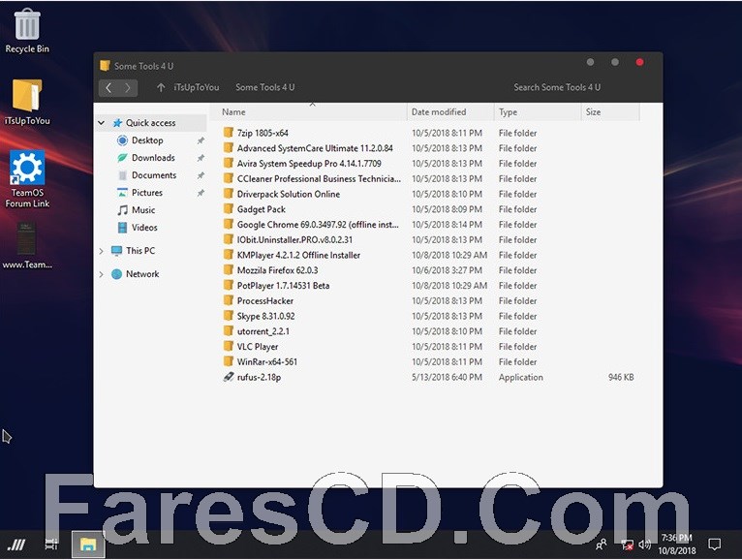
Task: Click the ProcessHacker folder icon
Action: click(x=228, y=300)
